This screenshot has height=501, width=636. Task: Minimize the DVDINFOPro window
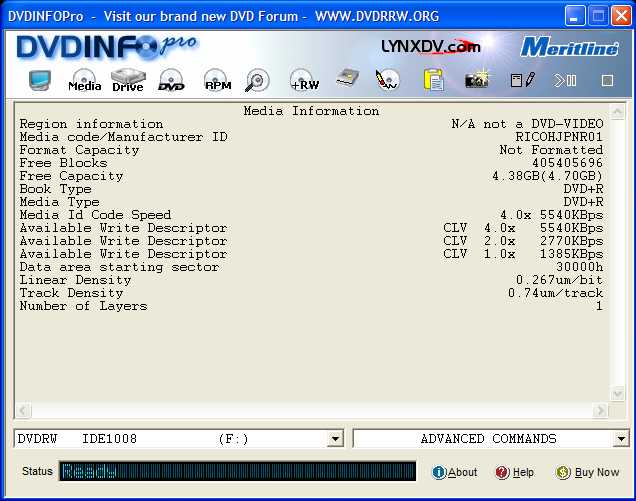[x=574, y=16]
